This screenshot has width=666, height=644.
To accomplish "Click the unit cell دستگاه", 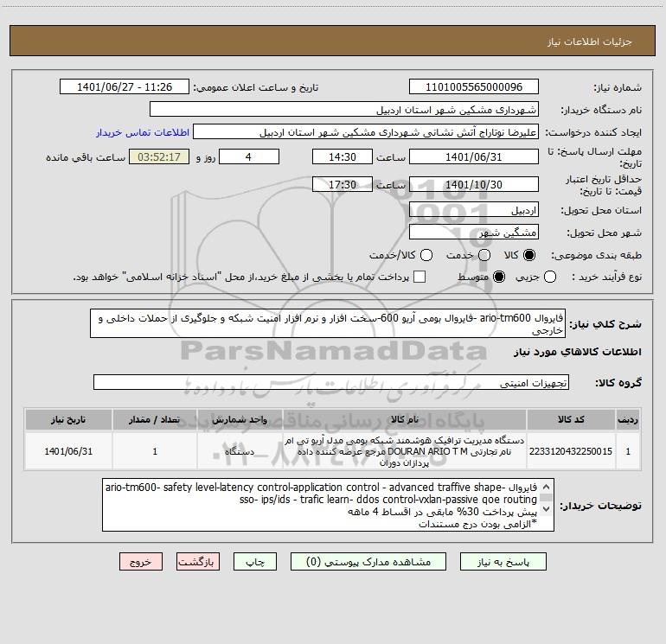I will [x=240, y=451].
